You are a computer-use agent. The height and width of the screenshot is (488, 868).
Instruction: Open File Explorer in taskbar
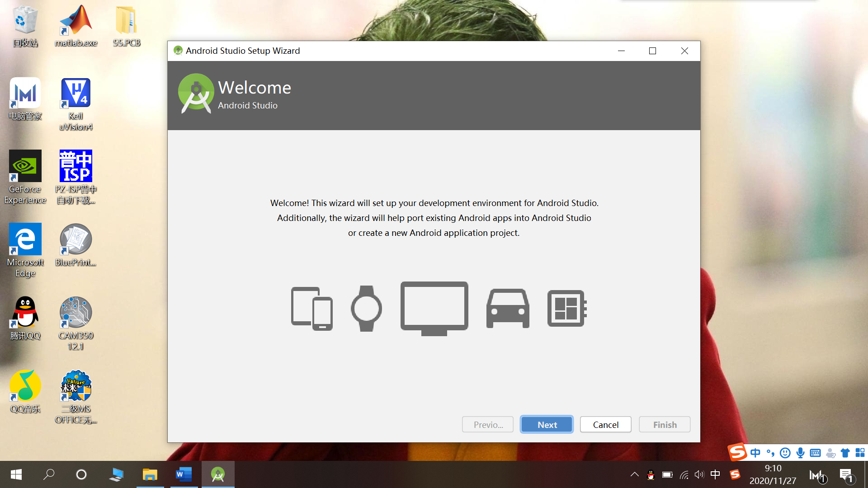[150, 474]
